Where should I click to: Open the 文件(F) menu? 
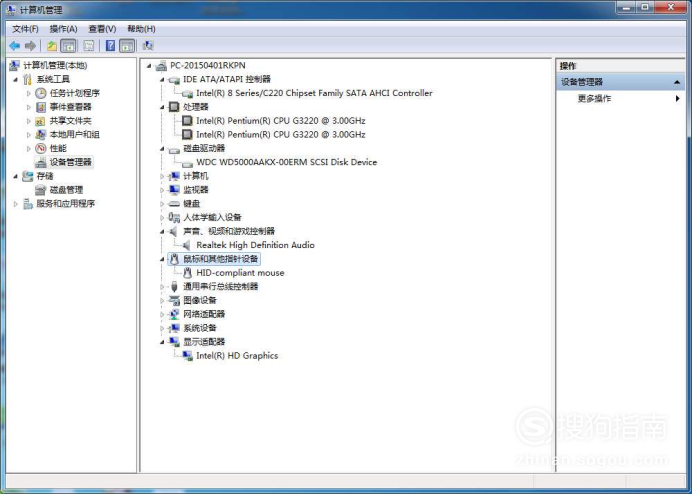click(x=25, y=29)
